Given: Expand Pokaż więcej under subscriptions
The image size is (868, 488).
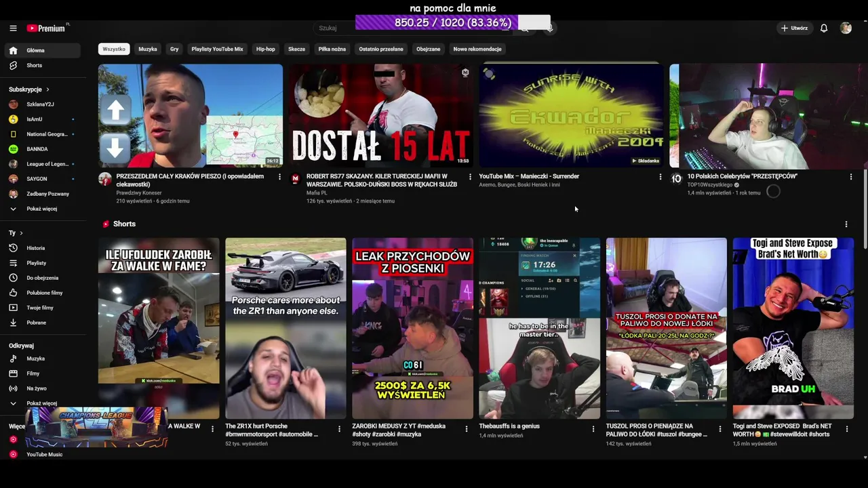Looking at the screenshot, I should click(42, 209).
